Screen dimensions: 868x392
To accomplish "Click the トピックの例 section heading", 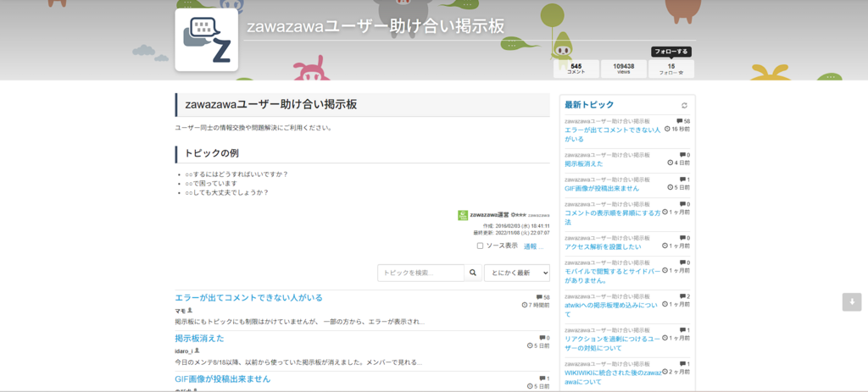I will 212,153.
